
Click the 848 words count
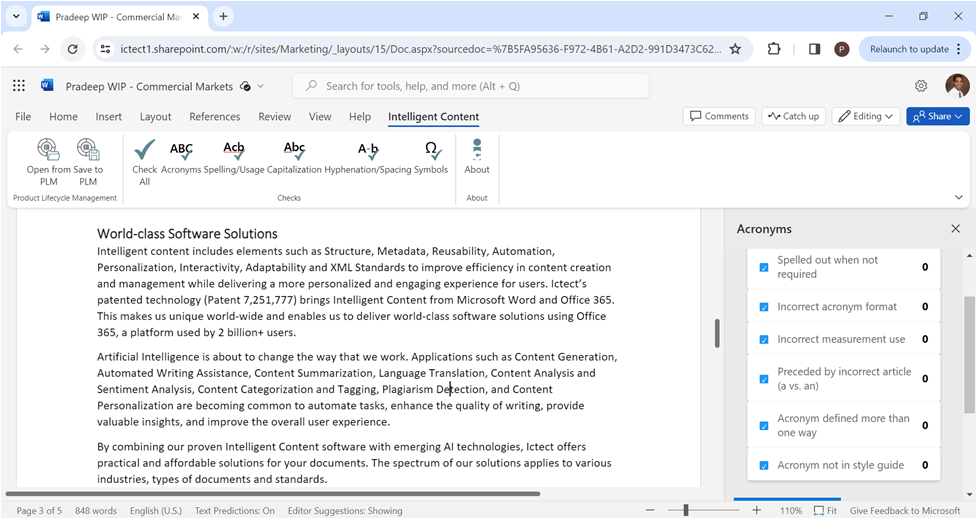pos(96,511)
